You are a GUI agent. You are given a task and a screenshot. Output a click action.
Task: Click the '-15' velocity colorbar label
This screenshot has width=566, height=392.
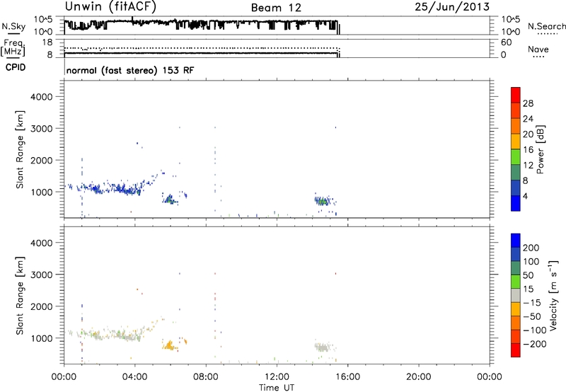pyautogui.click(x=532, y=303)
